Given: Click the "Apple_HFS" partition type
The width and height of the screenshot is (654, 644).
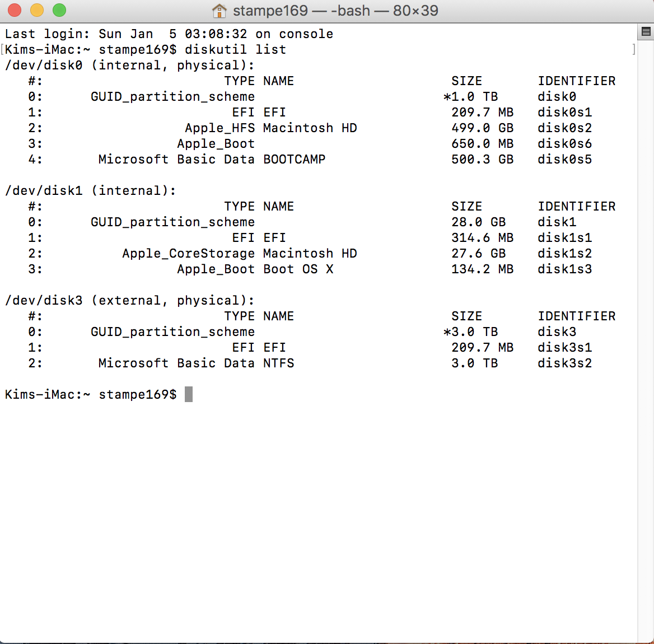Looking at the screenshot, I should point(220,128).
